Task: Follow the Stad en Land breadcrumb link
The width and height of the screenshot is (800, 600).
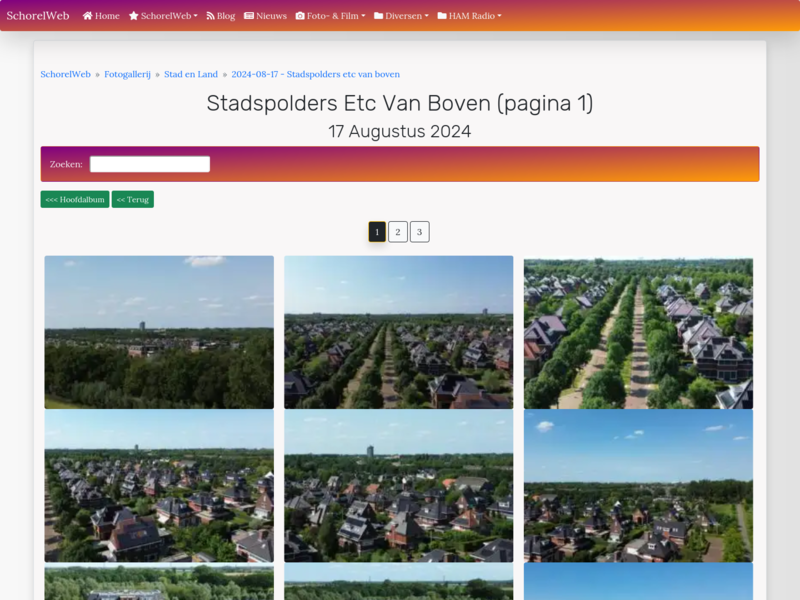Action: tap(191, 74)
